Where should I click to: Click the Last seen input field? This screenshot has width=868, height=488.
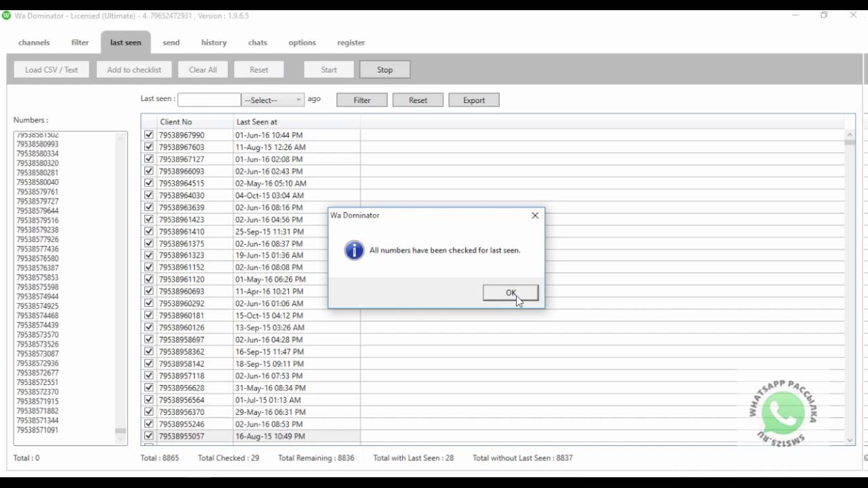point(208,99)
